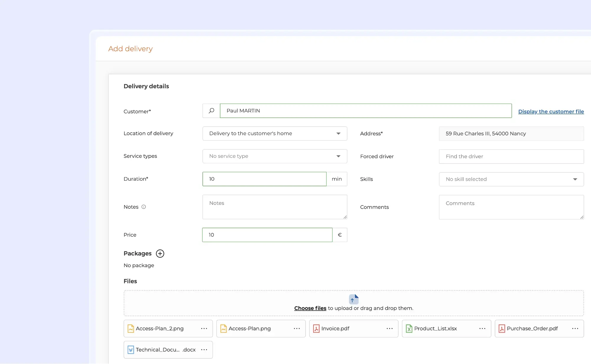Click the Notes text area resize handle
The width and height of the screenshot is (591, 364).
[x=345, y=217]
